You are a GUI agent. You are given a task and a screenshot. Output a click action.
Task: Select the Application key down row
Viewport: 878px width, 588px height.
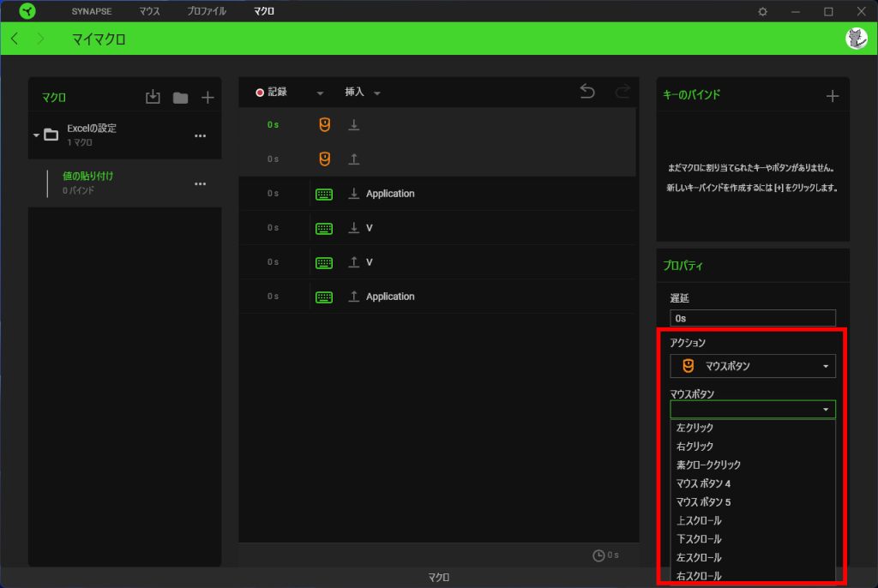437,193
